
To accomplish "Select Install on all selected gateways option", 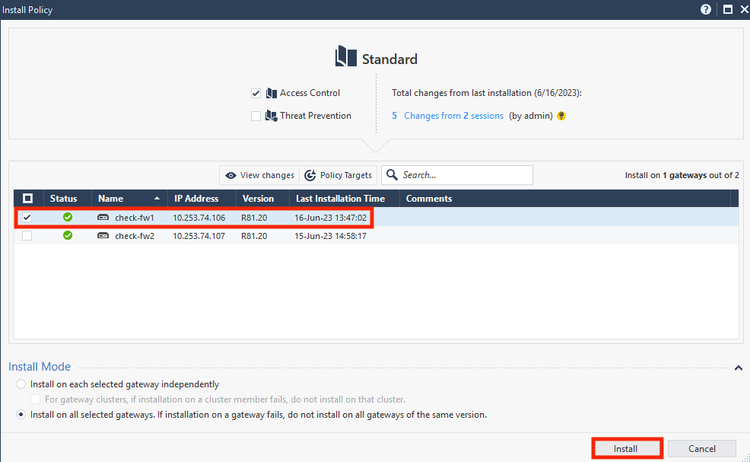I will coord(21,415).
